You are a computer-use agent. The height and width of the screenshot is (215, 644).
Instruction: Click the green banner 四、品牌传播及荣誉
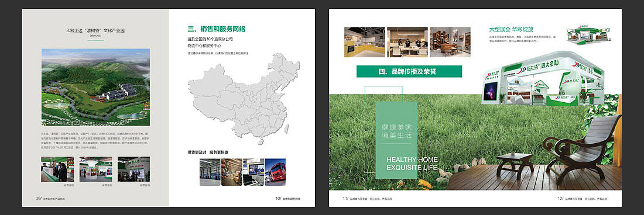tap(409, 72)
